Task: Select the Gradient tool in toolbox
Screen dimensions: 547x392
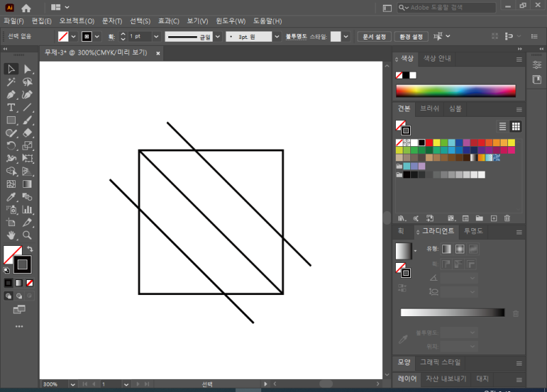Action: (27, 184)
